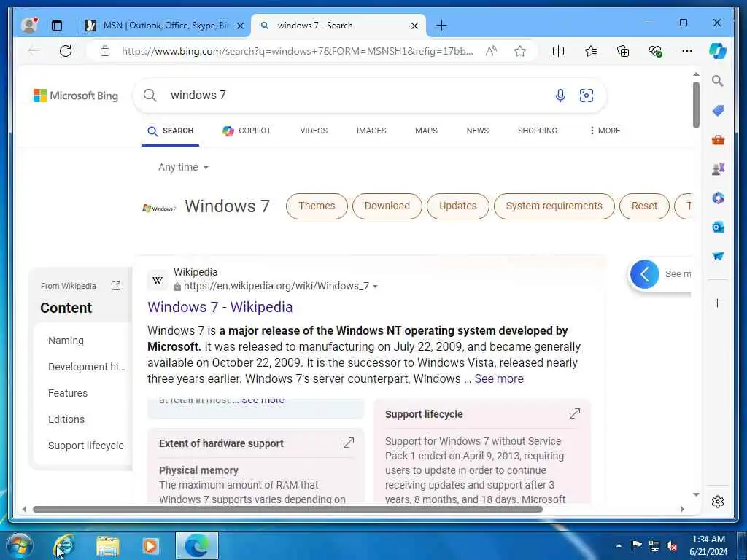The image size is (747, 560).
Task: Jump to Support lifecycle in Content list
Action: (86, 446)
